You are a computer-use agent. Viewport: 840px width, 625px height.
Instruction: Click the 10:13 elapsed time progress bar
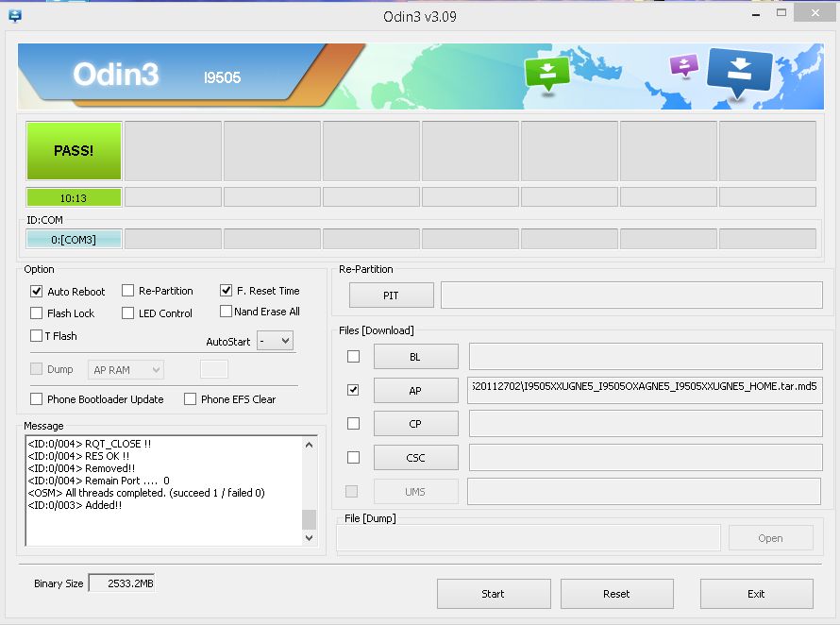(x=74, y=198)
